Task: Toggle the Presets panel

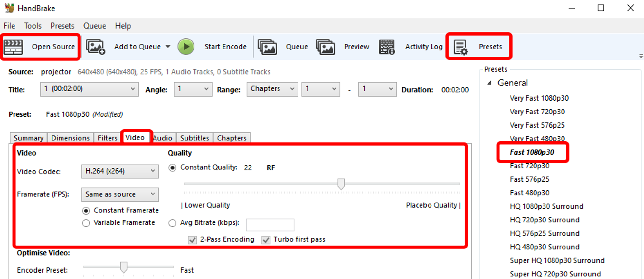Action: click(478, 47)
